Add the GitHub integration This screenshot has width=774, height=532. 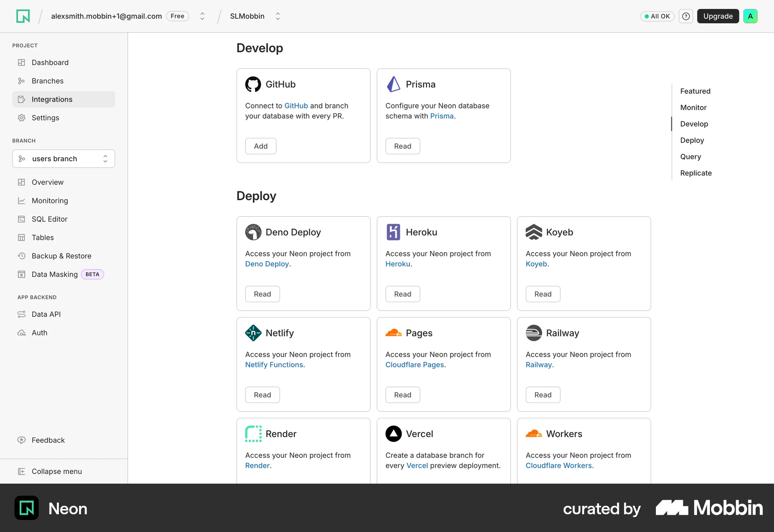(260, 146)
